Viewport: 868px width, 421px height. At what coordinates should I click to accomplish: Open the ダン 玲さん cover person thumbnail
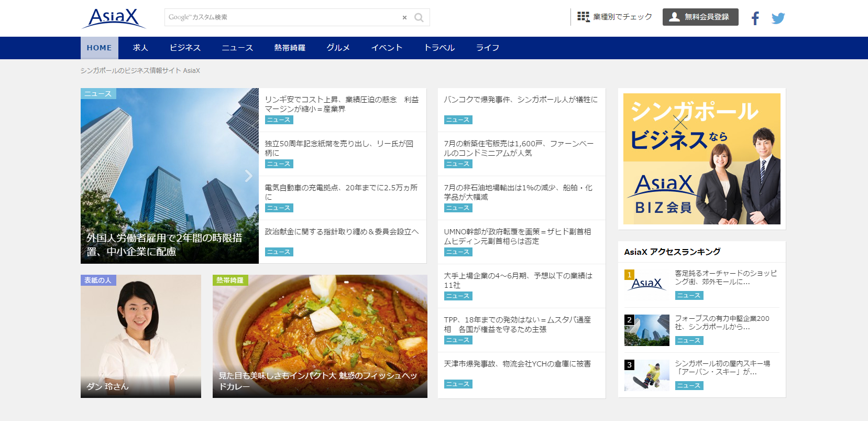pos(140,336)
